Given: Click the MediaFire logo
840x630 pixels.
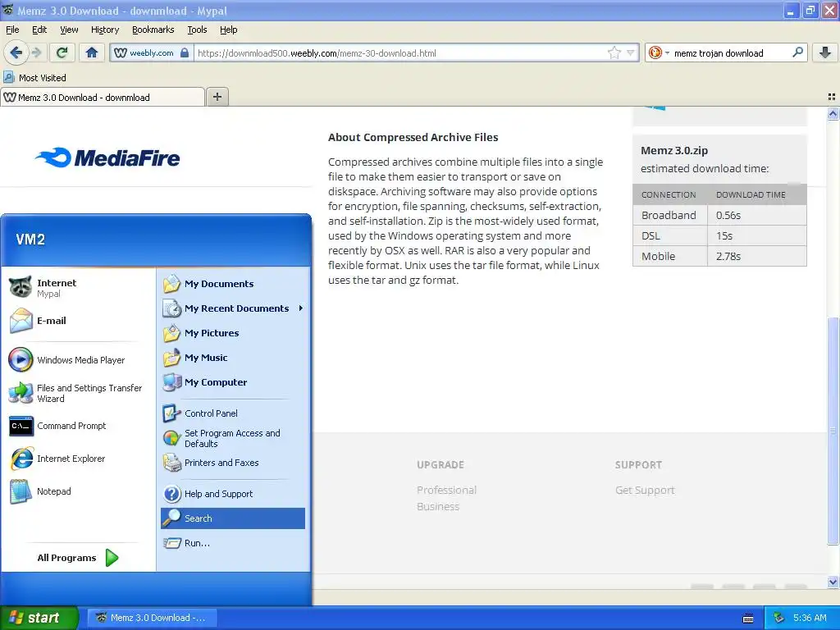Looking at the screenshot, I should point(107,157).
